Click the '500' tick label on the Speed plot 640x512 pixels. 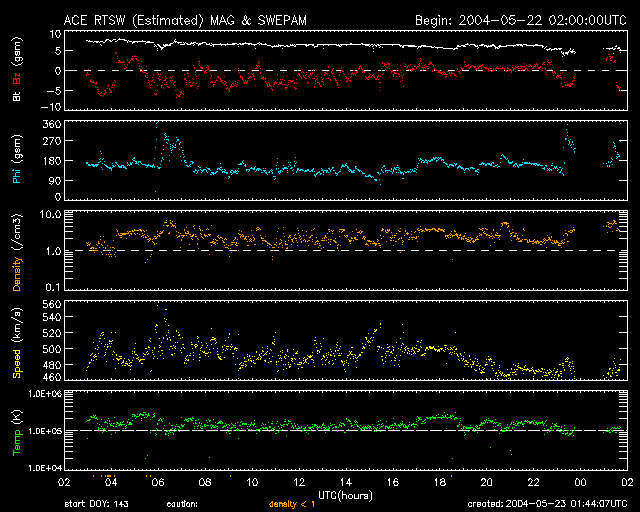coord(52,349)
